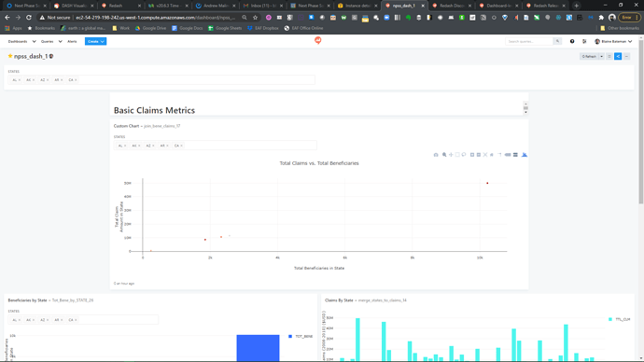The height and width of the screenshot is (362, 644).
Task: Open Other bookmarks folder
Action: 620,28
